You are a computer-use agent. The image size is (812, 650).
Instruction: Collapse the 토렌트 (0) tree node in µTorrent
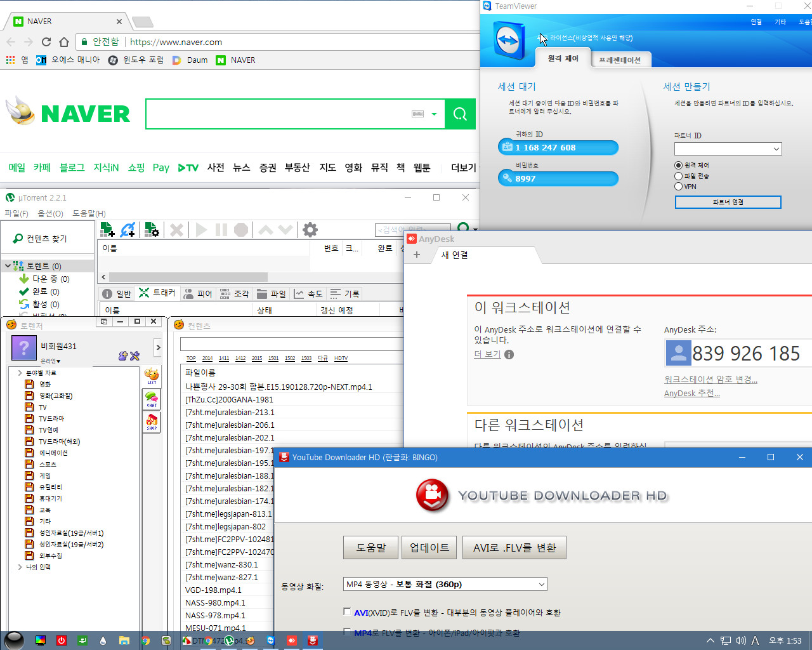coord(8,266)
